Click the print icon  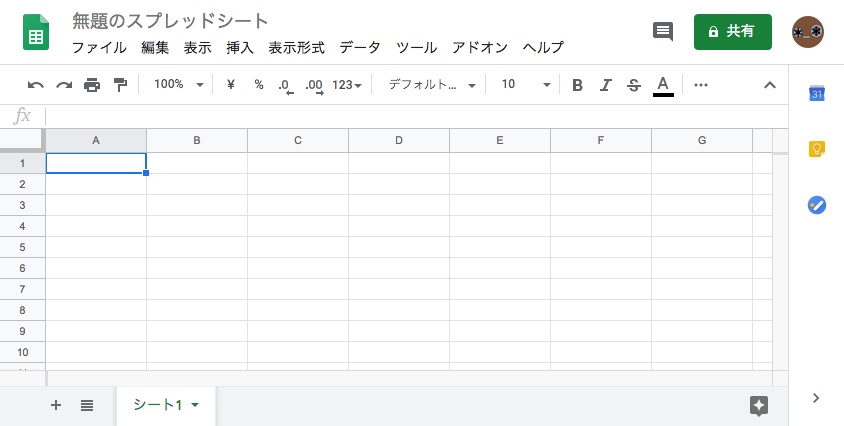[x=92, y=85]
